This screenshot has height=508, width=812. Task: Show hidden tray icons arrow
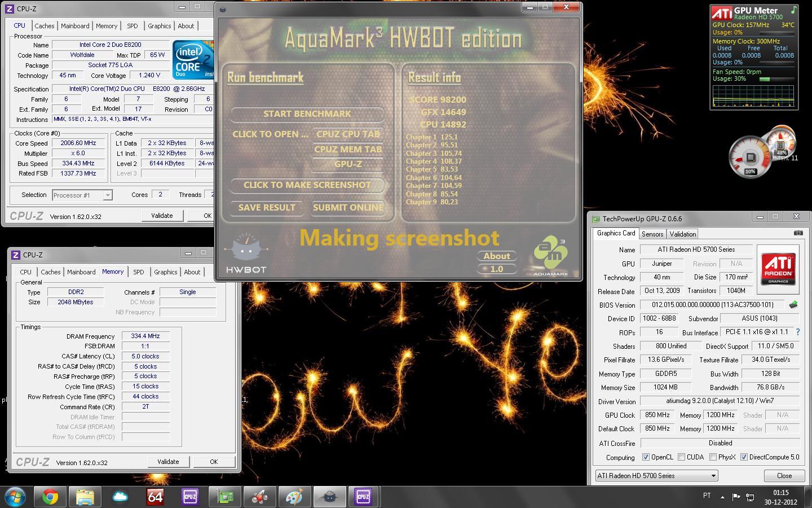click(722, 497)
